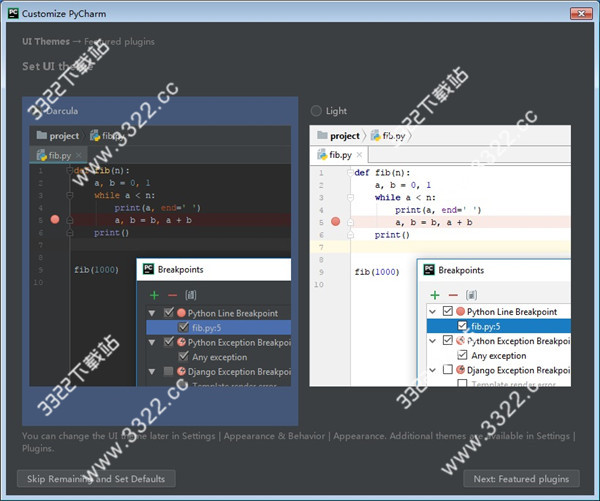Select the Darcula theme option

click(x=55, y=111)
